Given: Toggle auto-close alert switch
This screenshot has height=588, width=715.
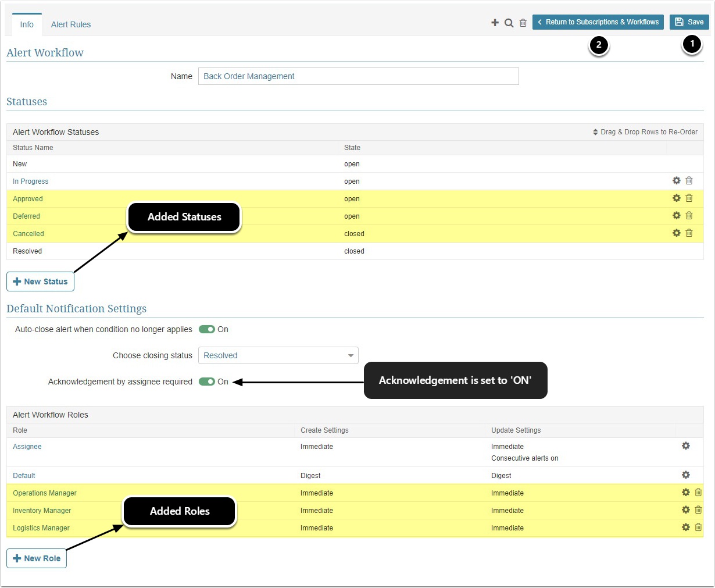Looking at the screenshot, I should pos(207,329).
